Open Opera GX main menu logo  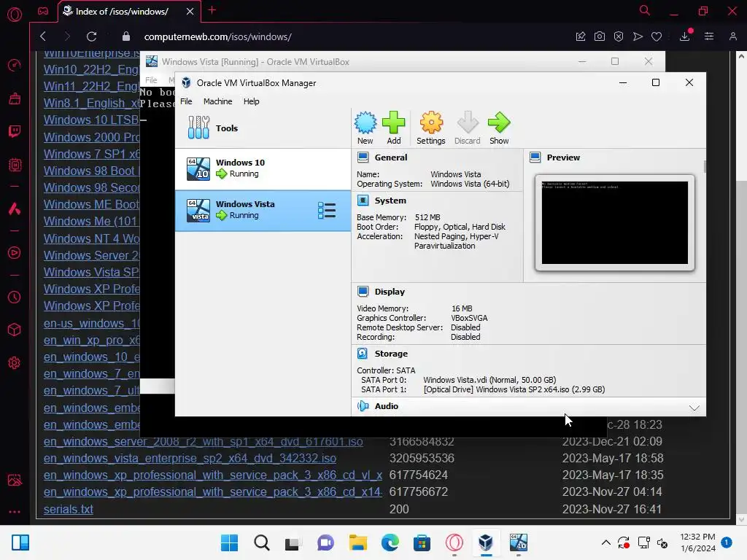15,15
